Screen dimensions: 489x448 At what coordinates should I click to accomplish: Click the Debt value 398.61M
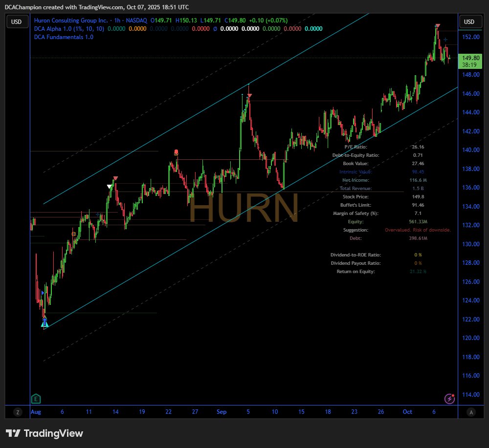pyautogui.click(x=418, y=238)
